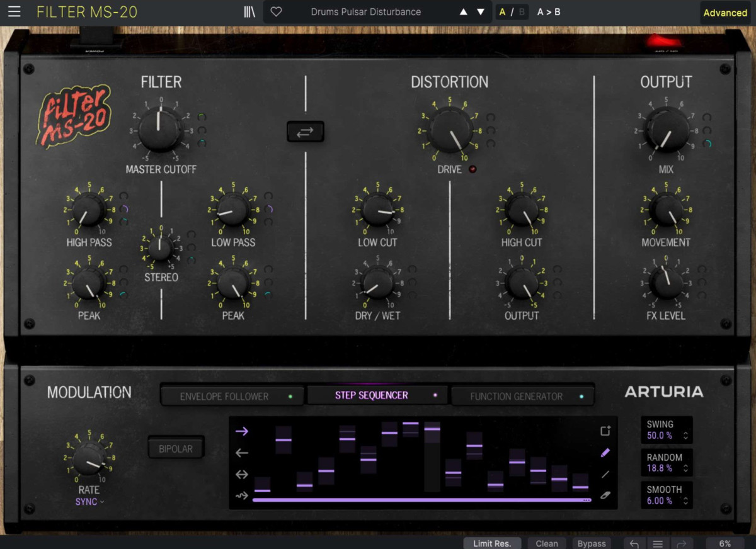Screen dimensions: 756x549
Task: Click the Filter MS-20 logo
Action: pyautogui.click(x=74, y=117)
